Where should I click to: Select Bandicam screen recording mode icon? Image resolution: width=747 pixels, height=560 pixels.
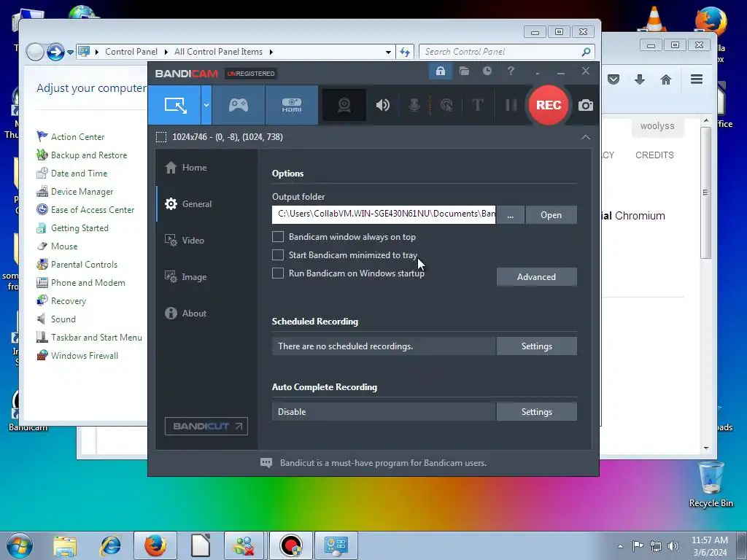point(175,105)
